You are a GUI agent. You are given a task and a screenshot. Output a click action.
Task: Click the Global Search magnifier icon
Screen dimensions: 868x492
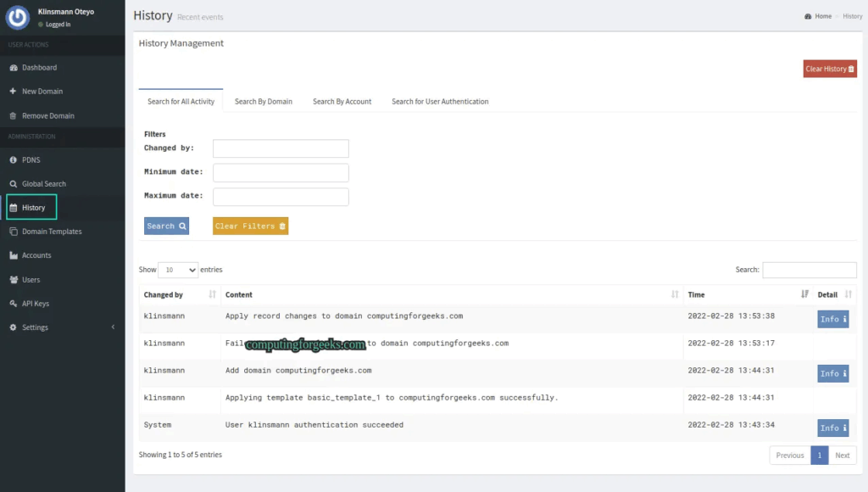click(14, 183)
